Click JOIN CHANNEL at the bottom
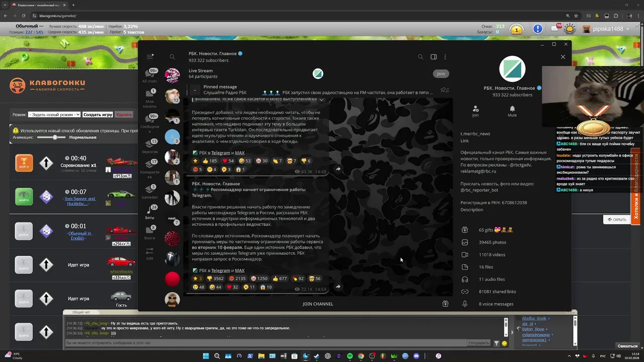The height and width of the screenshot is (362, 644). (318, 304)
